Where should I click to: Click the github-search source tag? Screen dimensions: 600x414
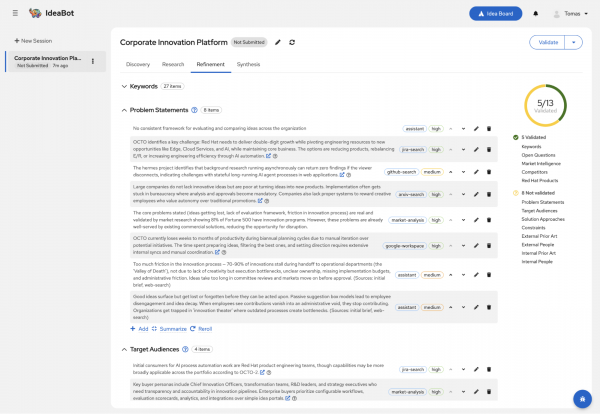click(401, 172)
